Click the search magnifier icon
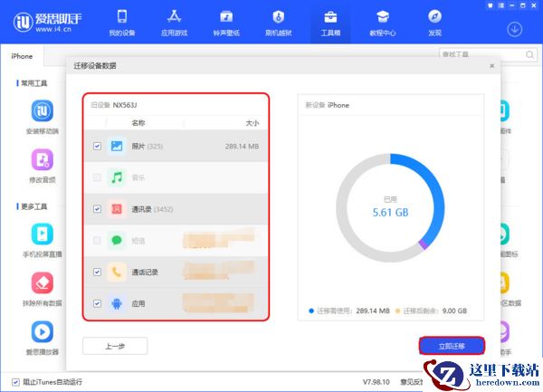 (529, 54)
